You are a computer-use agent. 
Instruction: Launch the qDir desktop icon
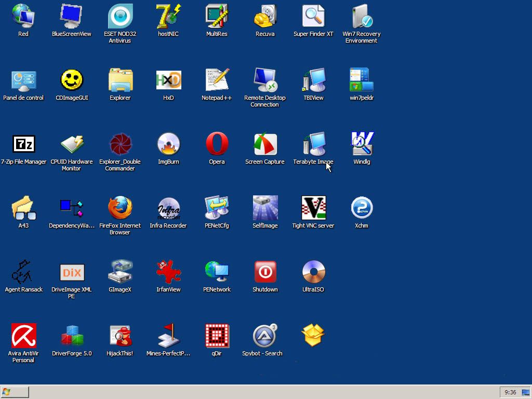(x=217, y=336)
